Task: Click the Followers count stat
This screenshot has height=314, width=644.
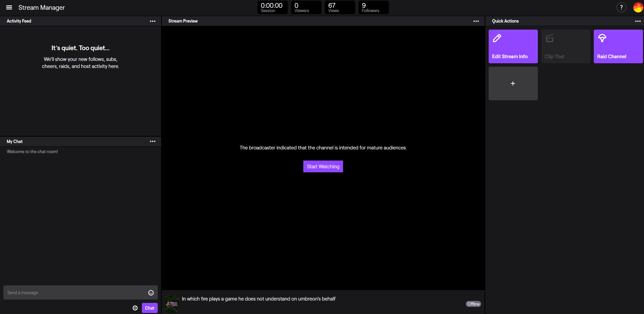Action: (x=374, y=7)
